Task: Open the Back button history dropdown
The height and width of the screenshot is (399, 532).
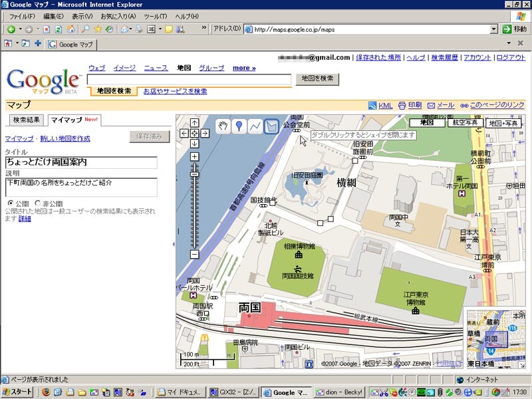Action: coord(20,29)
